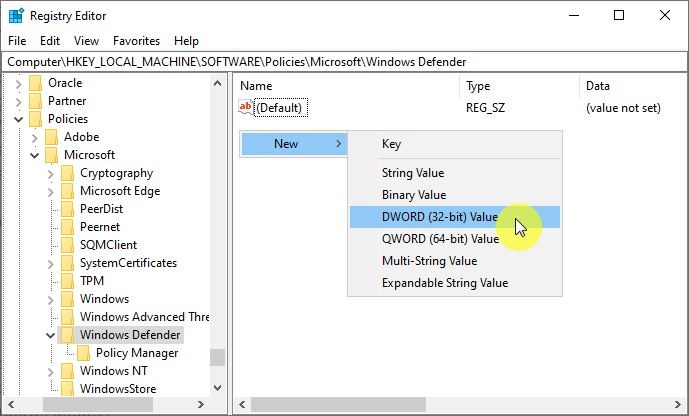Open the View menu
This screenshot has width=689, height=416.
[86, 41]
